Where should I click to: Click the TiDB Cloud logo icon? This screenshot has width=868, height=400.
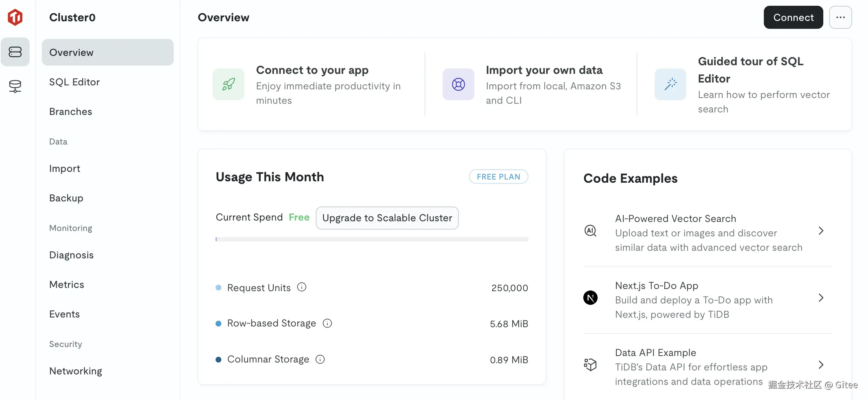pyautogui.click(x=15, y=17)
